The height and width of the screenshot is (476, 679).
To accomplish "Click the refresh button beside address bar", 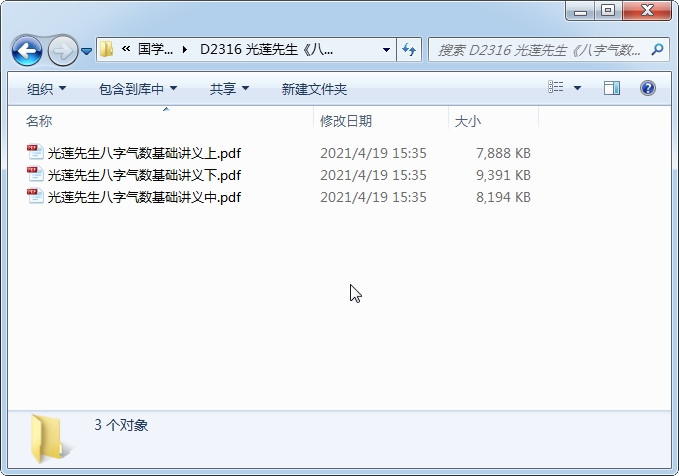I will pyautogui.click(x=409, y=50).
